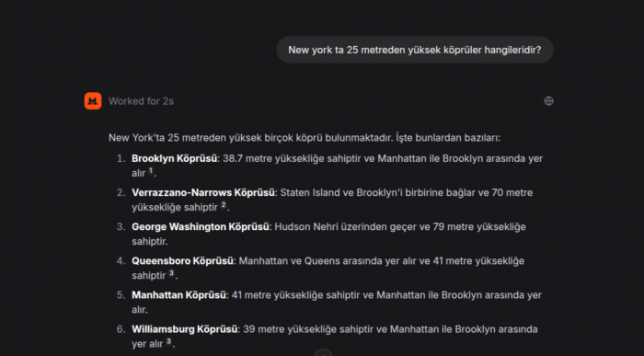Open citation 3 in Williamsburg Köprüsü entry
644x356 pixels.
[168, 341]
